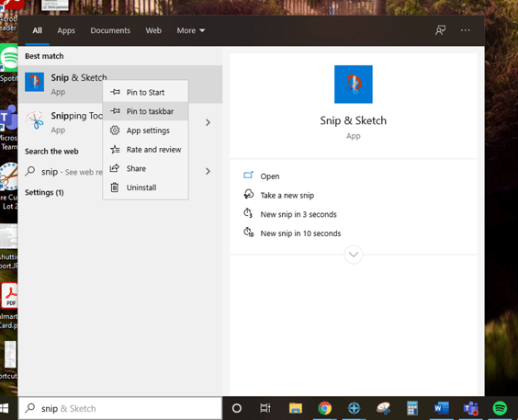Expand the snip web search arrow

click(x=208, y=171)
